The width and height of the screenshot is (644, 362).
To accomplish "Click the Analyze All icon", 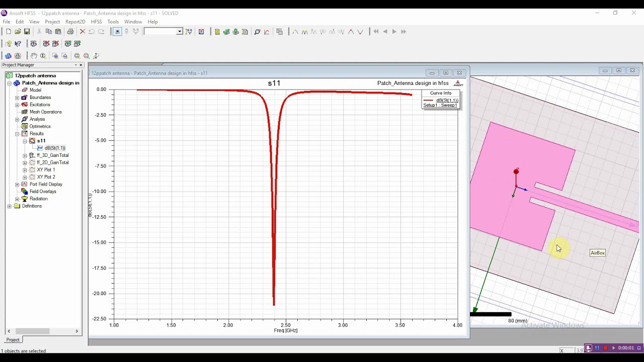I will pyautogui.click(x=235, y=32).
